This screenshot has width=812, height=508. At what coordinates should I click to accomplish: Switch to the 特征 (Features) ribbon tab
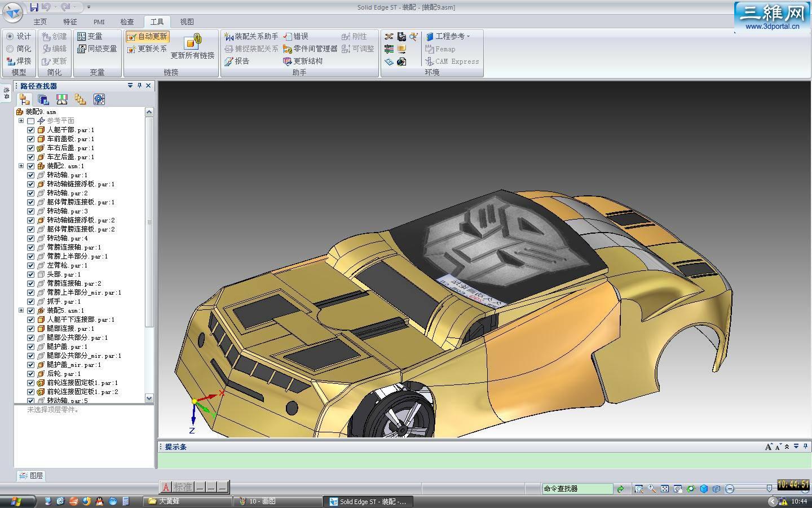(x=70, y=21)
